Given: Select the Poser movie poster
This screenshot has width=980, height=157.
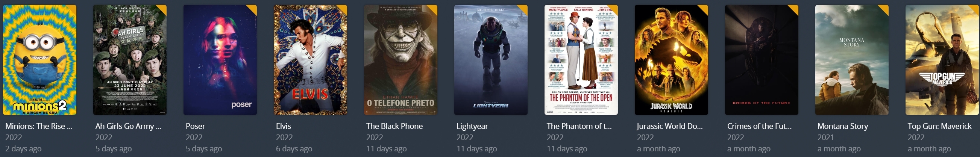Looking at the screenshot, I should pos(220,60).
